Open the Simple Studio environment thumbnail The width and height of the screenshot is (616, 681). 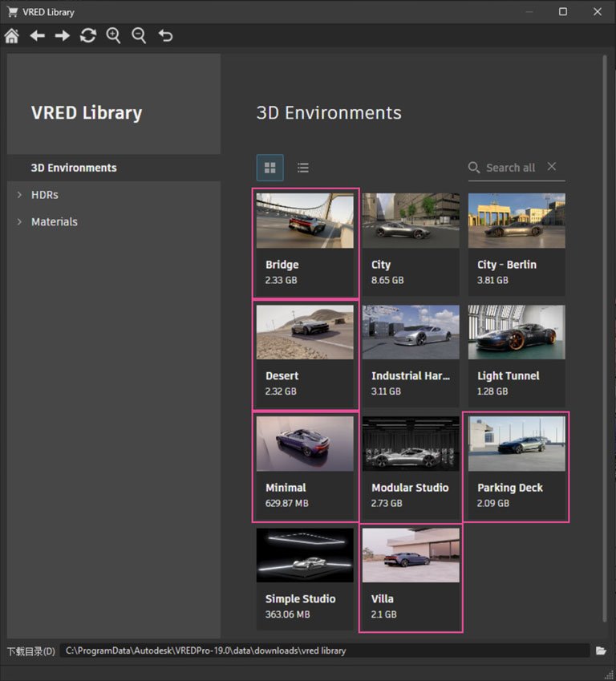[x=305, y=555]
